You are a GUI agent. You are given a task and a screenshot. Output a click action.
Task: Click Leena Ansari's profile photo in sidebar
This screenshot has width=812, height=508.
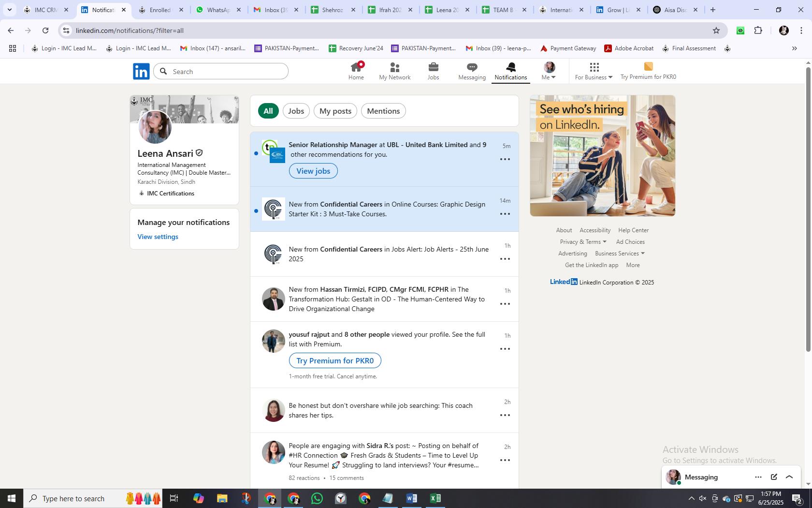point(155,127)
